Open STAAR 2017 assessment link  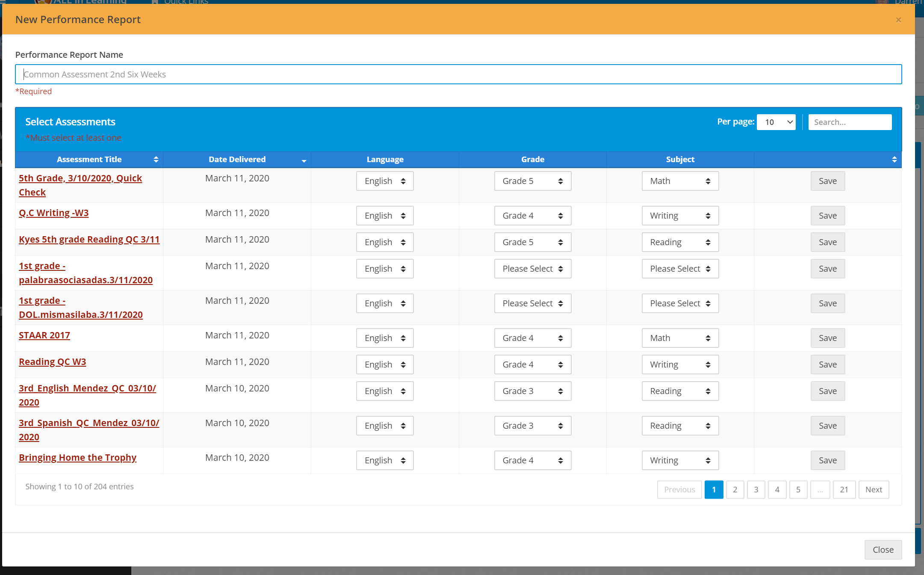click(x=44, y=335)
